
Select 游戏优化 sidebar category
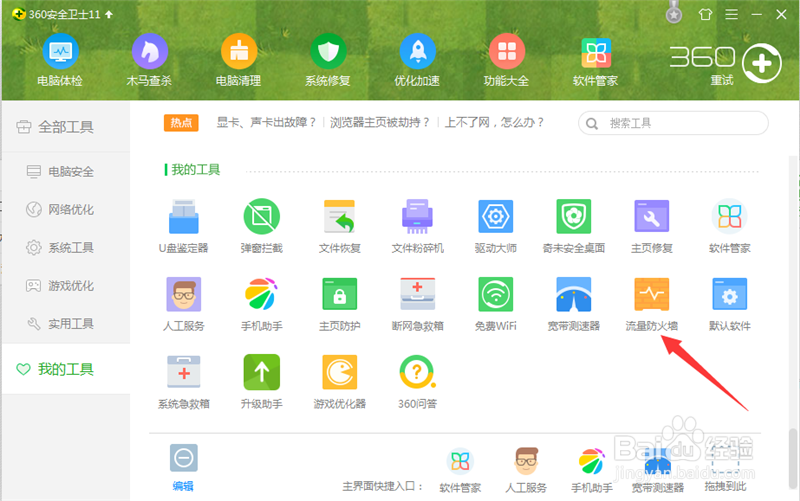[x=66, y=286]
